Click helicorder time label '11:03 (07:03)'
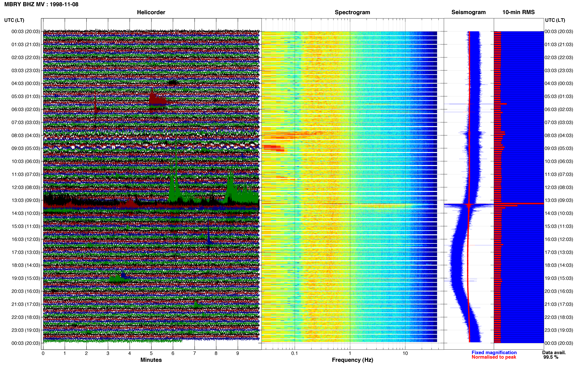This screenshot has width=588, height=368. click(x=26, y=174)
